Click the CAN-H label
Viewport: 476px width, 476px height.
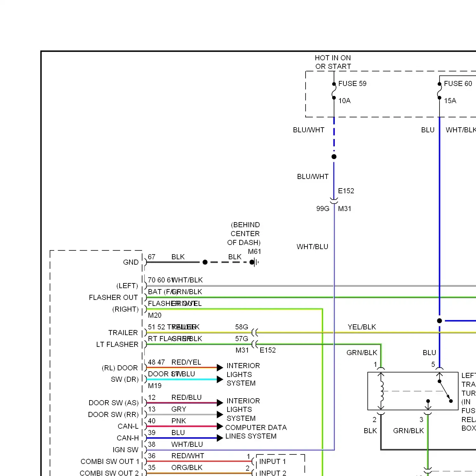128,438
